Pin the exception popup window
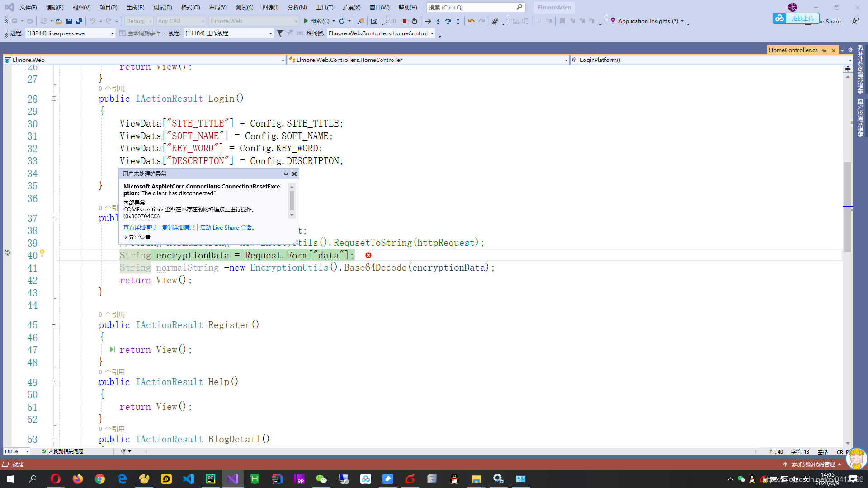This screenshot has height=488, width=868. click(x=285, y=174)
